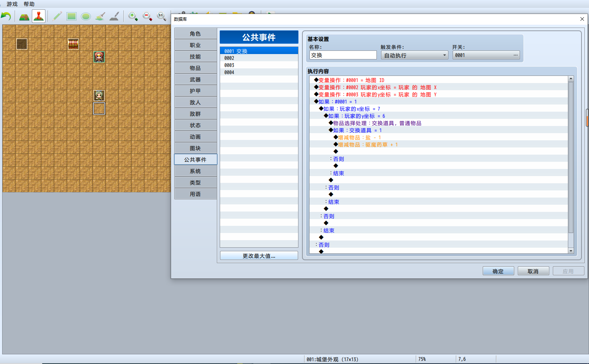Image resolution: width=589 pixels, height=364 pixels.
Task: Click the scroll down arrow of 执行内容
Action: coord(571,251)
